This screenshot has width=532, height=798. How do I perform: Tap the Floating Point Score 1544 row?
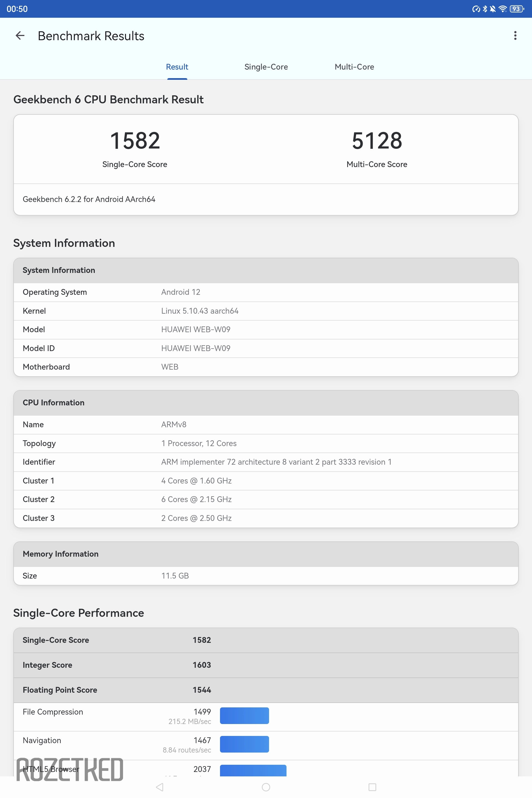[x=266, y=690]
